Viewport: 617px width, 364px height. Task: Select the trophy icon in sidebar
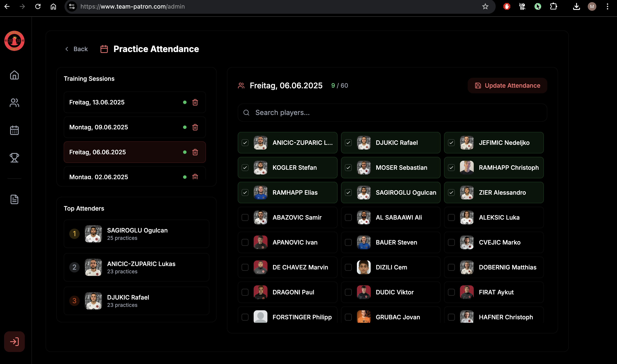(14, 158)
